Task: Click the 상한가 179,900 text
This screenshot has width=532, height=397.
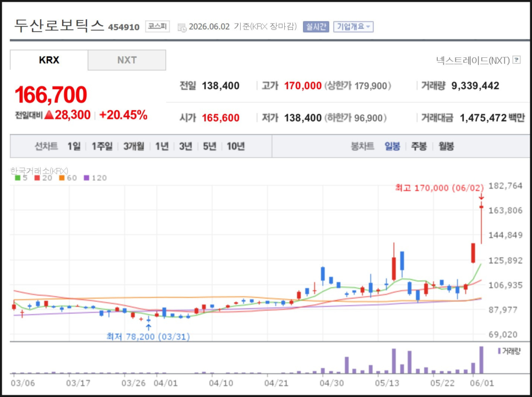Action: click(357, 86)
